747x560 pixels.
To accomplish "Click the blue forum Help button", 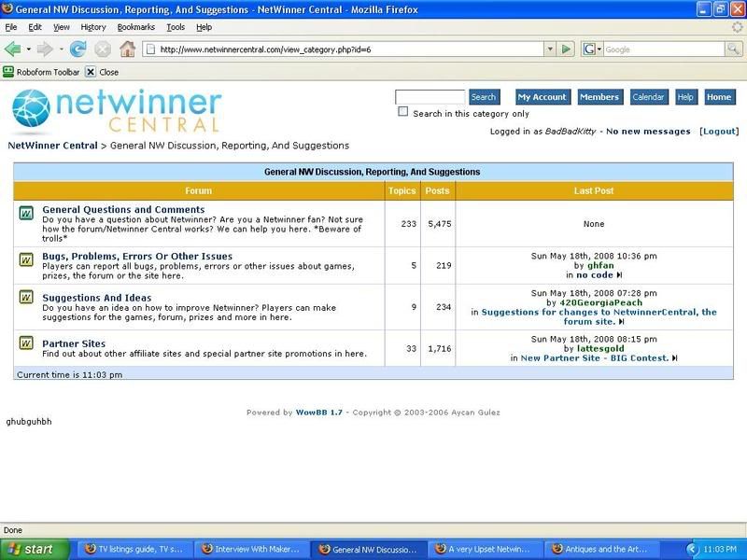I will (x=686, y=97).
